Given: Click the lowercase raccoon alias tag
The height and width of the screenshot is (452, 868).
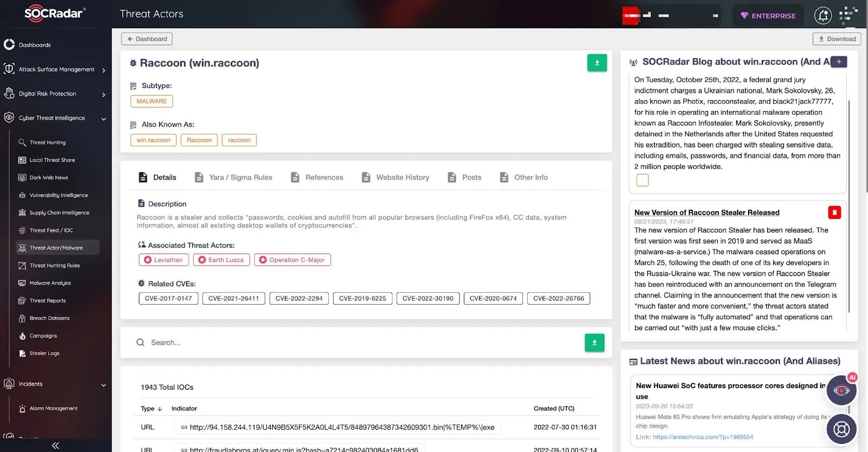Looking at the screenshot, I should [239, 140].
